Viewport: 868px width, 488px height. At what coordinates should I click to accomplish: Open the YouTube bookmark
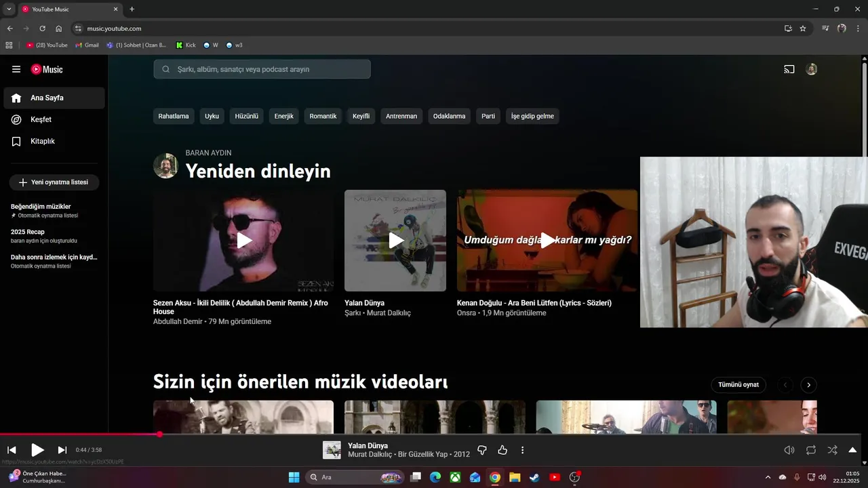(47, 45)
